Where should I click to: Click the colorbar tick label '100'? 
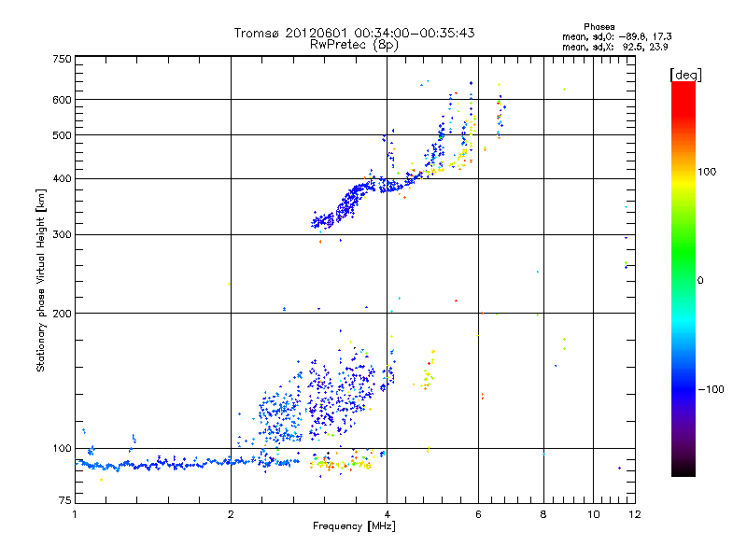tap(707, 172)
